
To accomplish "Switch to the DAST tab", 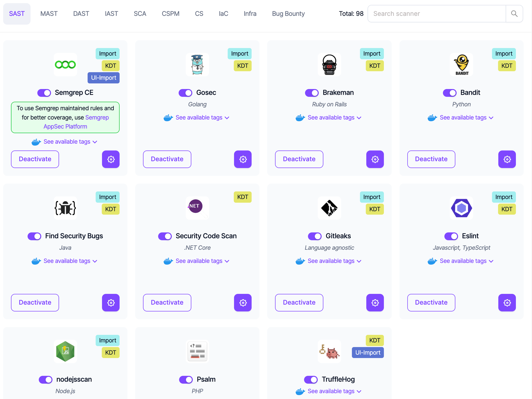I will pos(81,14).
